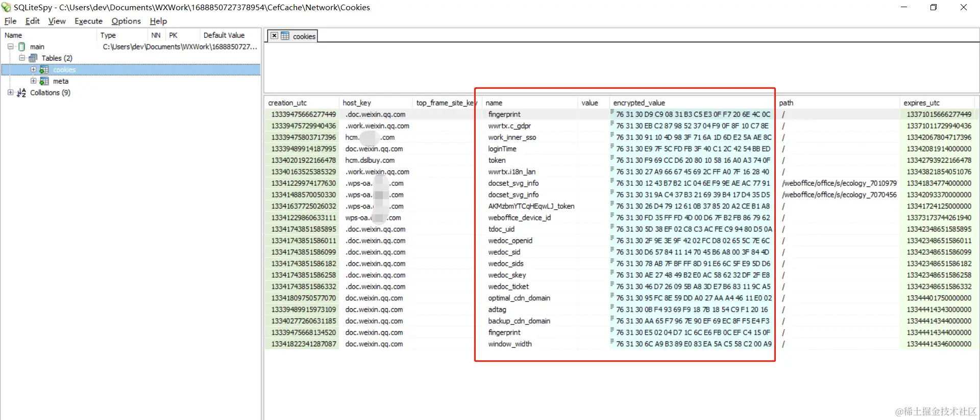Click the Default Value header
The height and width of the screenshot is (420, 980).
[x=230, y=35]
